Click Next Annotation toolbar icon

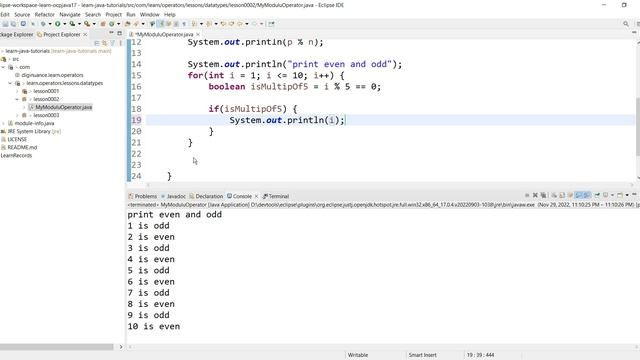(x=194, y=24)
